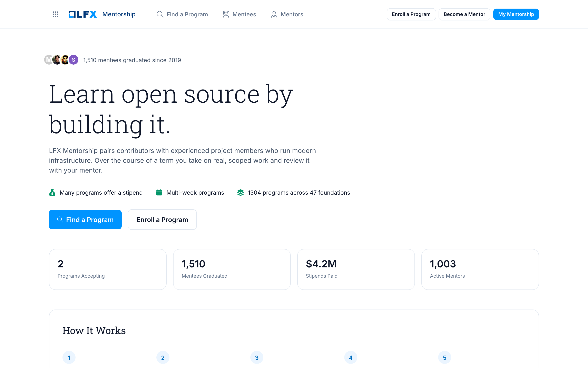Click the graduate icon beside Mentees in the header
The width and height of the screenshot is (588, 368).
226,14
